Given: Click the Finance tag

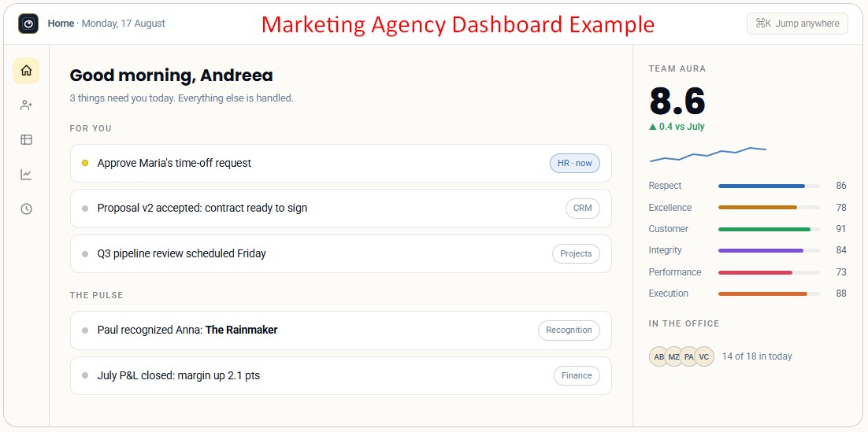Looking at the screenshot, I should [x=577, y=375].
